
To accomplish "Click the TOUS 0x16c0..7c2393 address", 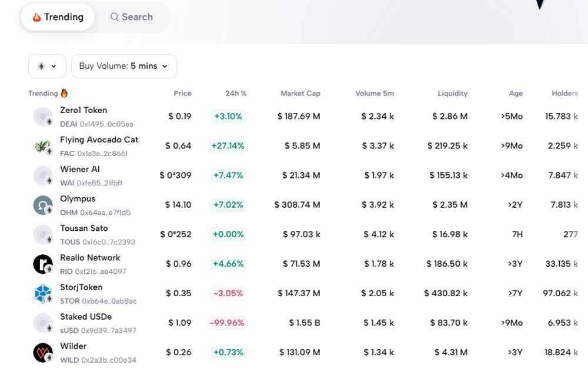I will pyautogui.click(x=98, y=242).
